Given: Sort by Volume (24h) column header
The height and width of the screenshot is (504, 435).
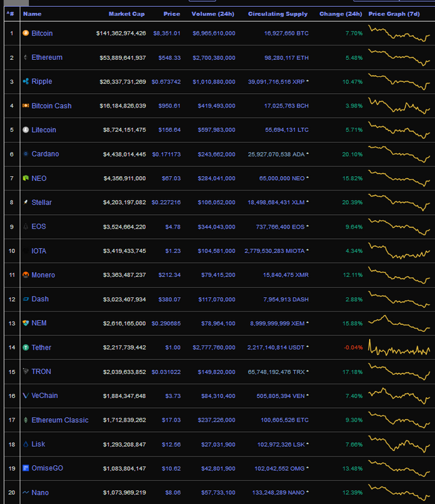Looking at the screenshot, I should point(213,14).
